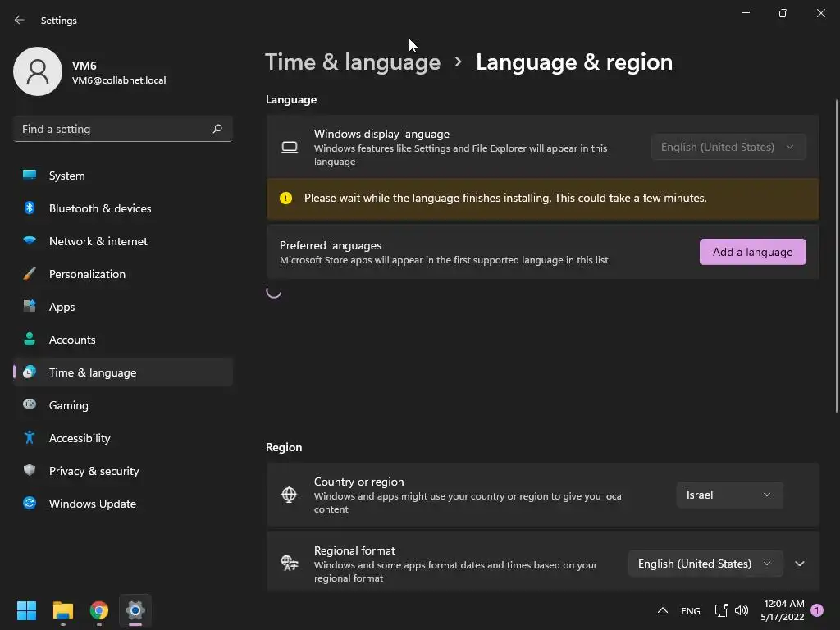This screenshot has height=630, width=840.
Task: Open Regional format English dropdown
Action: coord(705,564)
